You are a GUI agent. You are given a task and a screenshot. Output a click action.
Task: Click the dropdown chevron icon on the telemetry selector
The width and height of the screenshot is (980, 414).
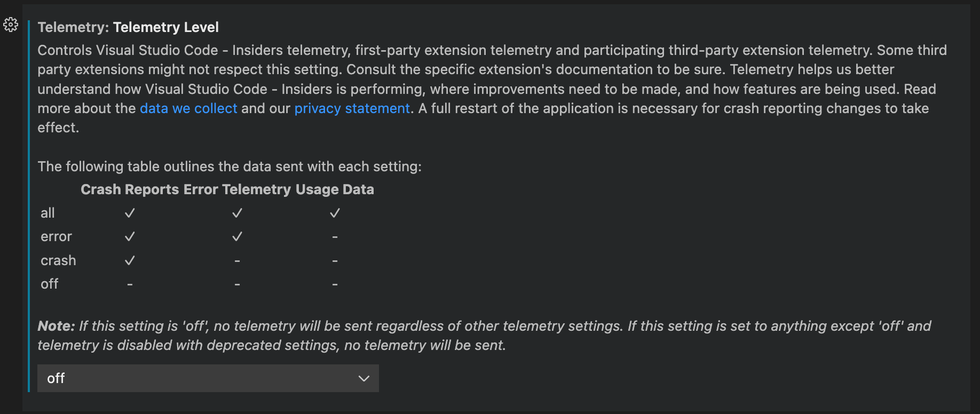pyautogui.click(x=363, y=378)
